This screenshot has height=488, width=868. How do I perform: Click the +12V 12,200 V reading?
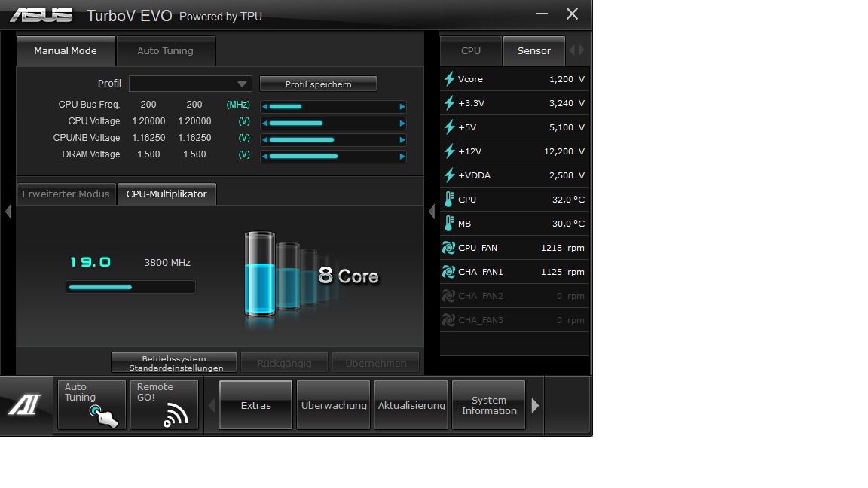click(x=564, y=151)
